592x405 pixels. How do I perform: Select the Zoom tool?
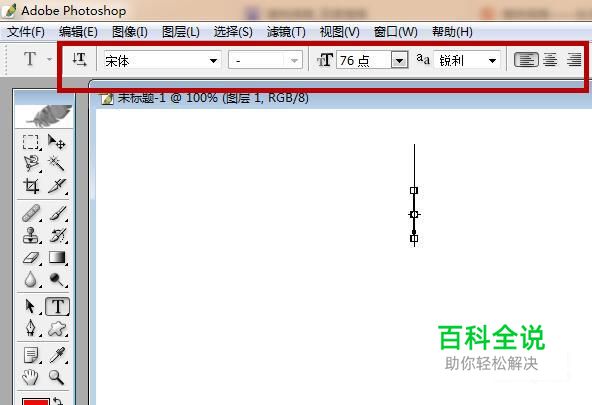(57, 377)
